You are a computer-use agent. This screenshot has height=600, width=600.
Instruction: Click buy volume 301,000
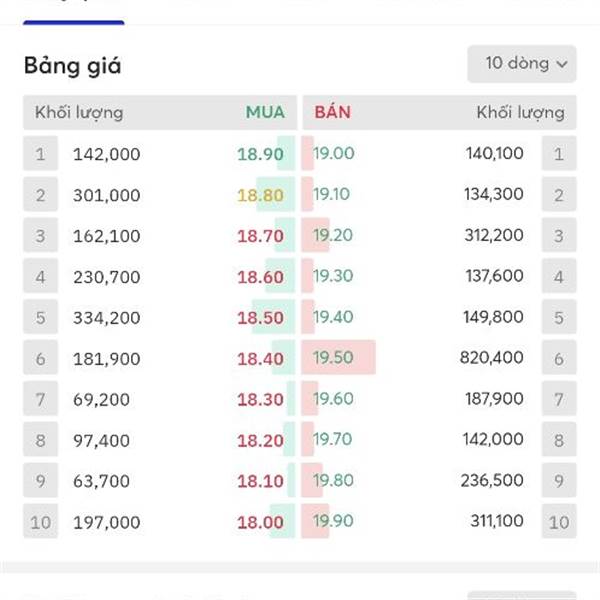tap(106, 195)
